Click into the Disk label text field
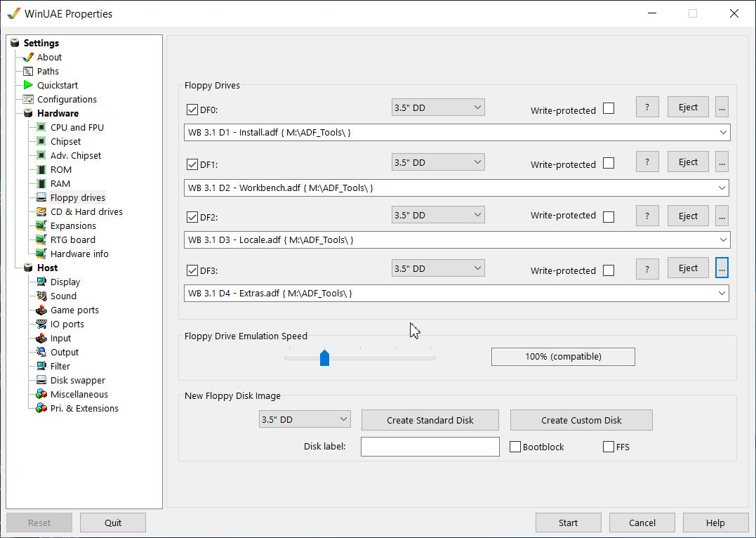756x538 pixels. [x=430, y=446]
